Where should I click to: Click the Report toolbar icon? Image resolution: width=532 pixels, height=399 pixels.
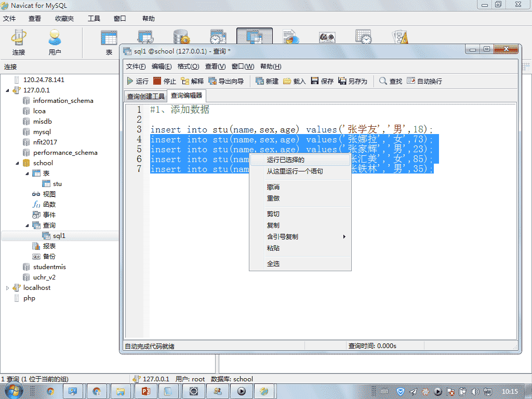pos(291,37)
